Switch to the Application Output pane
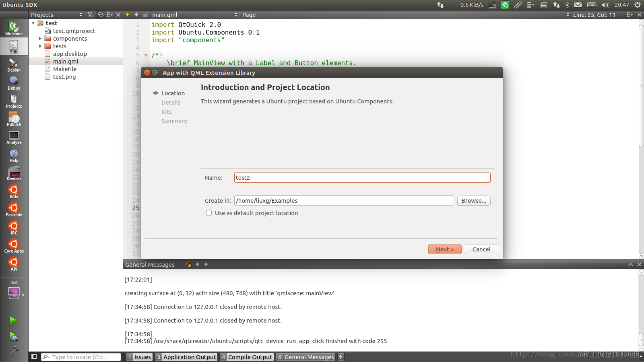Viewport: 644px width, 362px height. (x=186, y=357)
